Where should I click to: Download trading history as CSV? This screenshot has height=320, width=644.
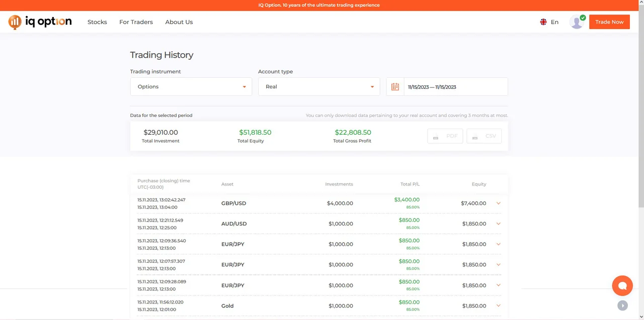coord(484,136)
